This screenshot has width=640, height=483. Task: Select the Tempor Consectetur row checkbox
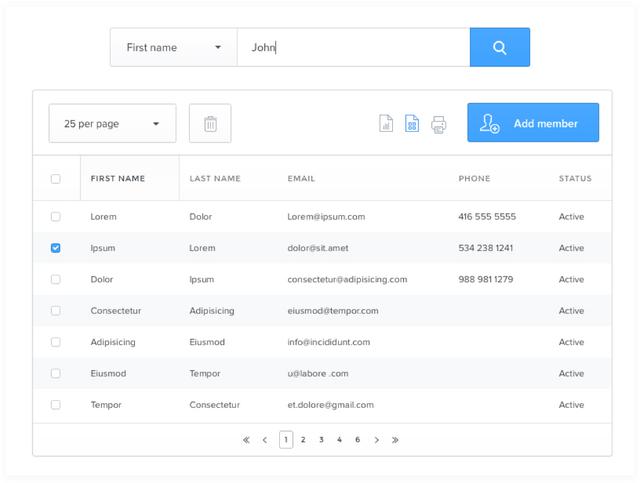click(56, 405)
